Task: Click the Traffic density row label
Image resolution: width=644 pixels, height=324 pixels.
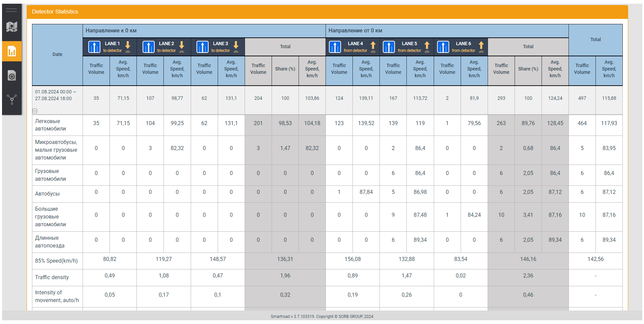Action: coord(57,277)
